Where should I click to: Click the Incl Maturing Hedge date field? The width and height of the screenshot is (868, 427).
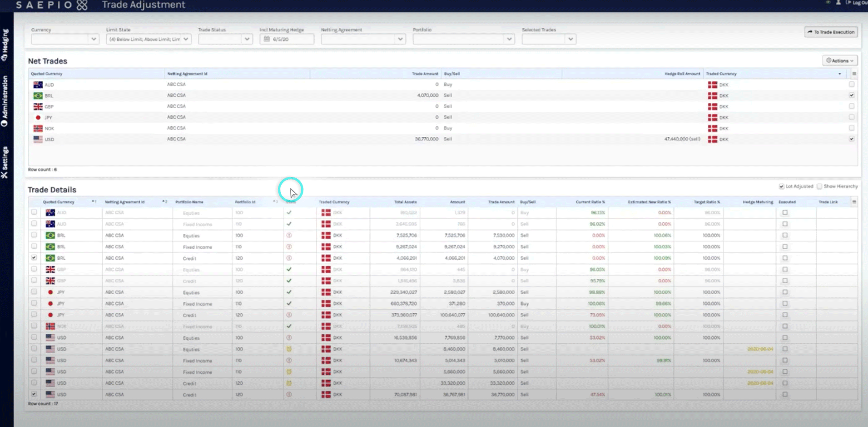tap(287, 39)
